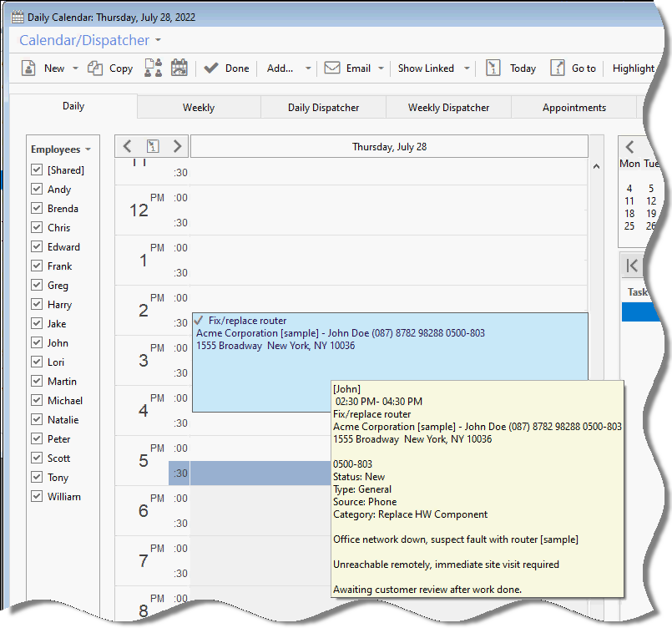672x628 pixels.
Task: Toggle the [Shared] calendar checkbox
Action: pyautogui.click(x=37, y=170)
